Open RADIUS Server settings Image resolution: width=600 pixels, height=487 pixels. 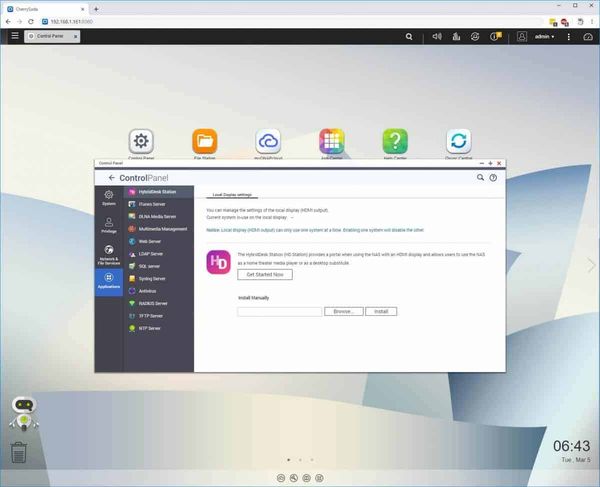click(x=159, y=303)
